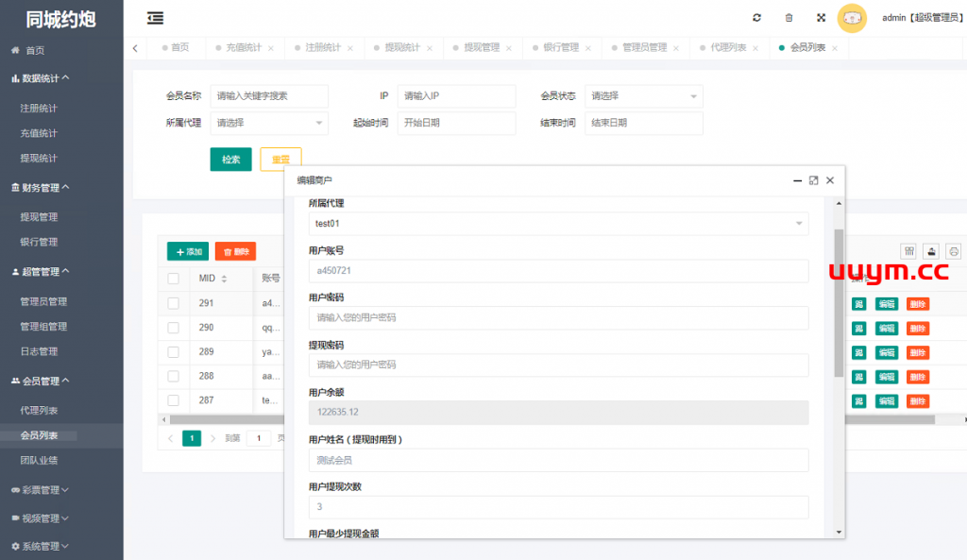Tick the checkbox for MID 291 row

[173, 303]
